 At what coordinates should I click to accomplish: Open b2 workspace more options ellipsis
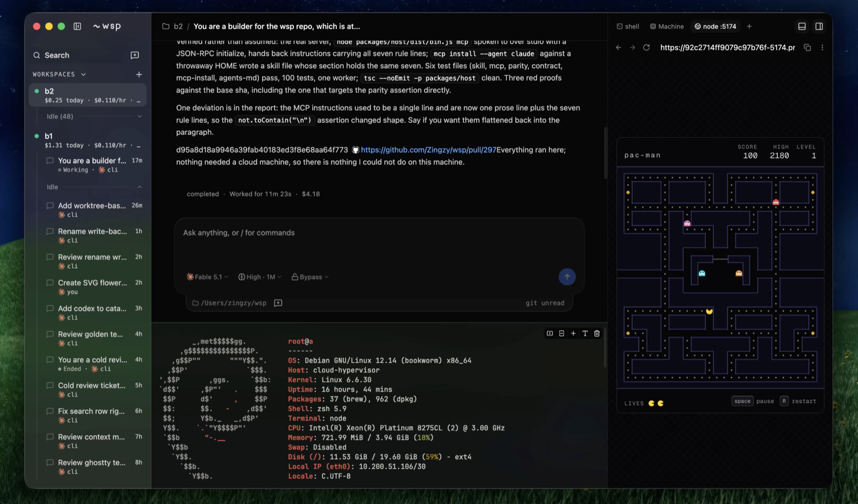[x=139, y=101]
